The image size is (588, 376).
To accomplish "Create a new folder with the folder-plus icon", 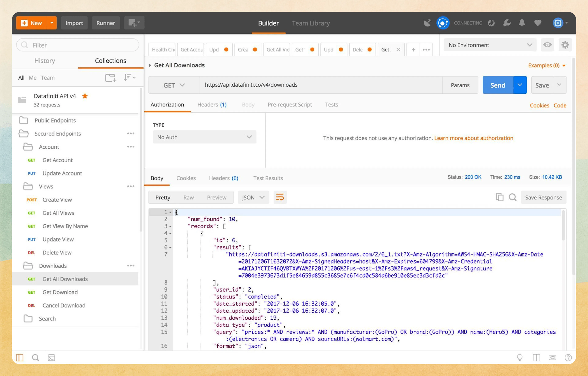I will click(110, 78).
